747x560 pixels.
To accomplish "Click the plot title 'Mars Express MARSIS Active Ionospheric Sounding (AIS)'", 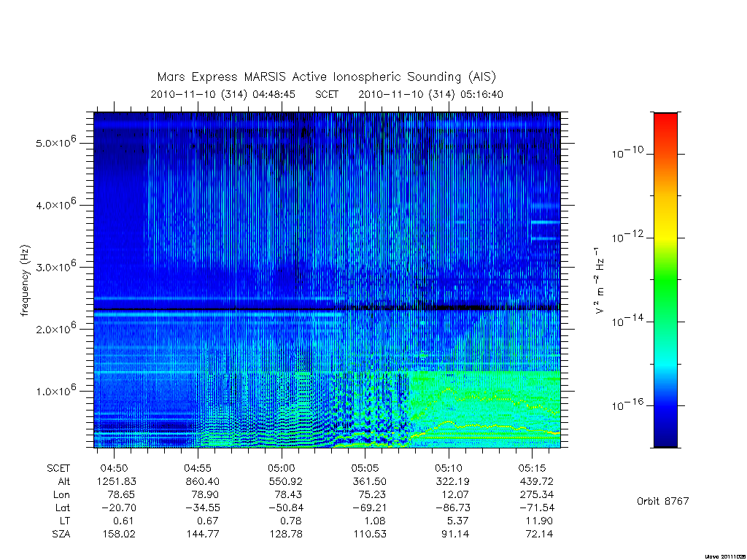I will click(x=327, y=77).
